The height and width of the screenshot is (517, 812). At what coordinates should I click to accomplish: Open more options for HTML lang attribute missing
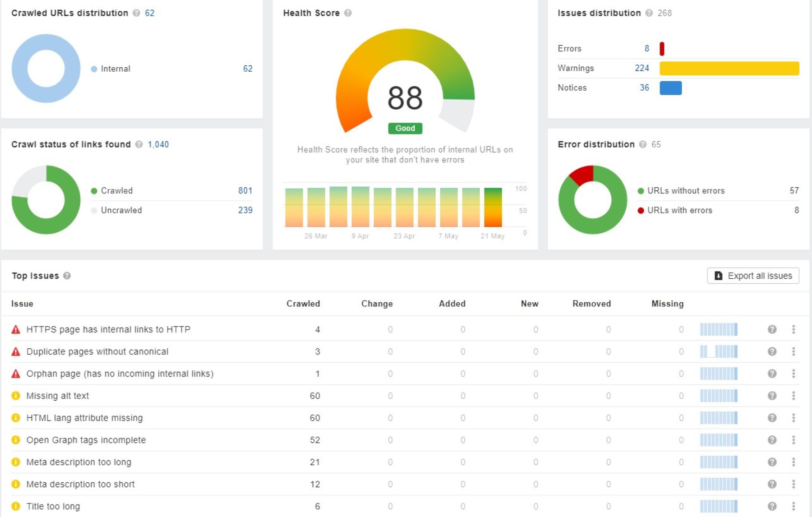tap(794, 418)
